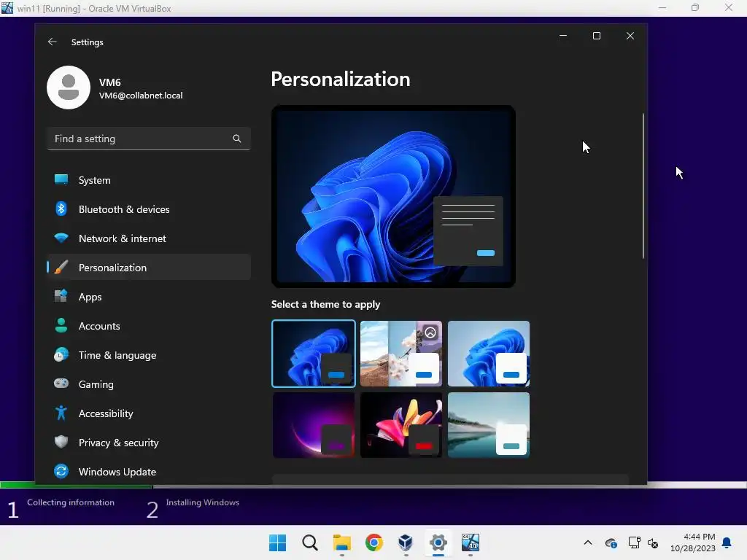Open taskbar Search
This screenshot has width=747, height=560.
tap(309, 542)
